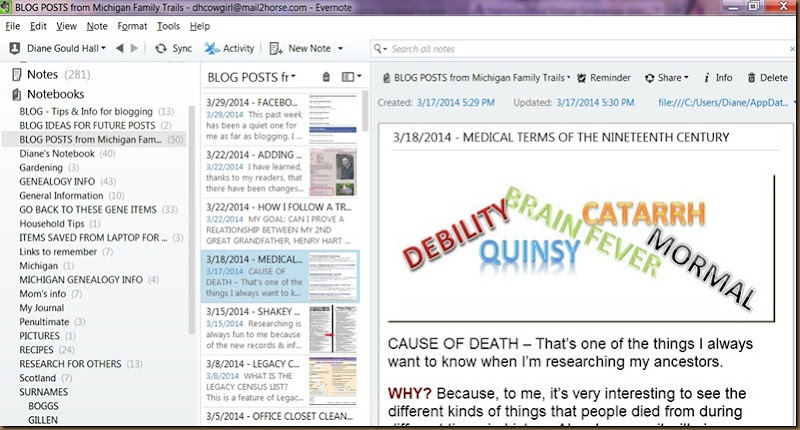Click the Updated date 3/17/2014 5:30 PM
Screen dimensions: 800x430
[595, 103]
